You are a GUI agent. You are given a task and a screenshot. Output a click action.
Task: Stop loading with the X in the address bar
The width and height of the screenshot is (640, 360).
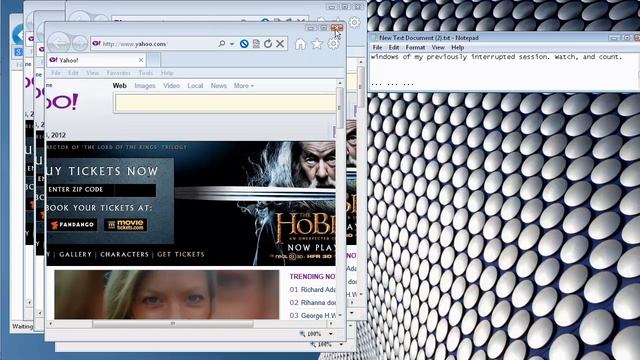coord(280,44)
